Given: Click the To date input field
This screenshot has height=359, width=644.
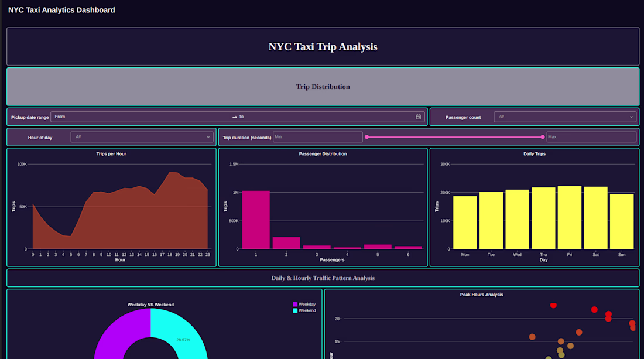Looking at the screenshot, I should [326, 117].
